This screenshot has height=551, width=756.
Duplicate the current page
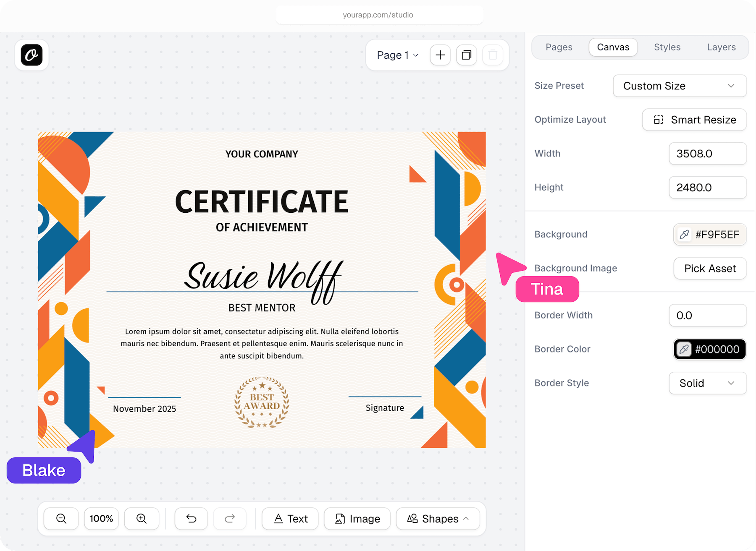466,55
